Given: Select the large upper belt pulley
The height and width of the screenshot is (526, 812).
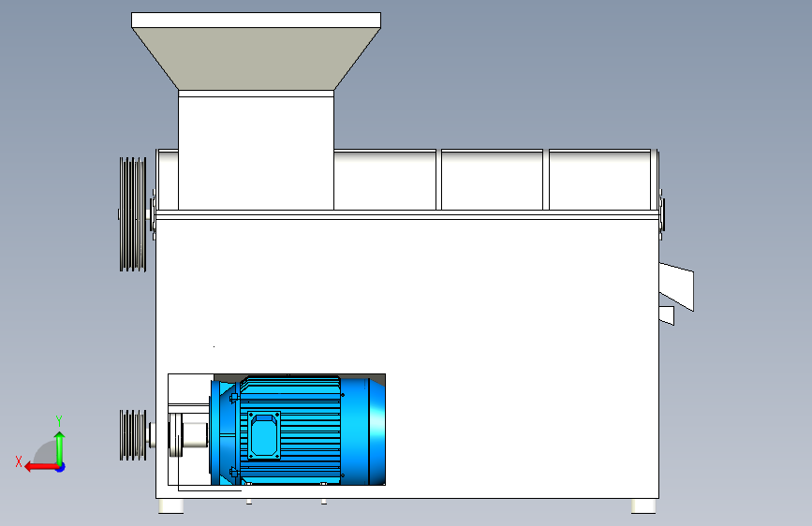Looking at the screenshot, I should (133, 214).
